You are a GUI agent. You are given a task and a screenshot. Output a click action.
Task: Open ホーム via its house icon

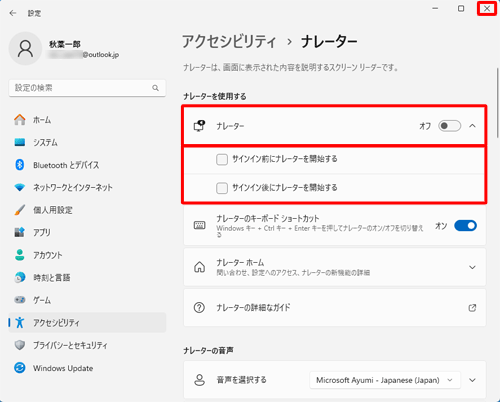20,120
